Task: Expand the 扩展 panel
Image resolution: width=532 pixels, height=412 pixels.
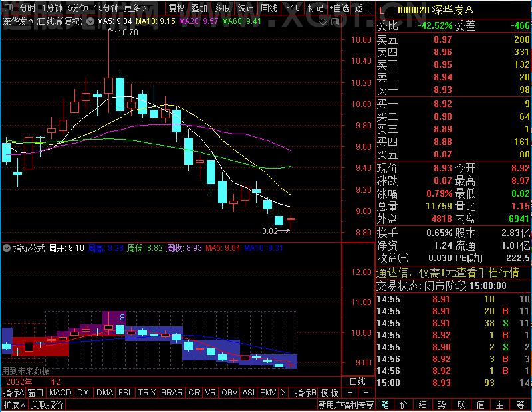Action: pyautogui.click(x=14, y=405)
